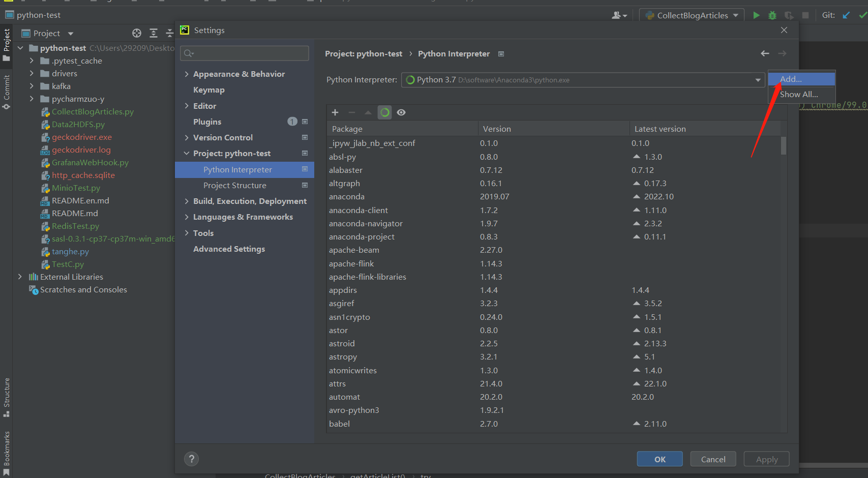The width and height of the screenshot is (868, 478).
Task: Choose Add... from the interpreter menu
Action: (801, 79)
